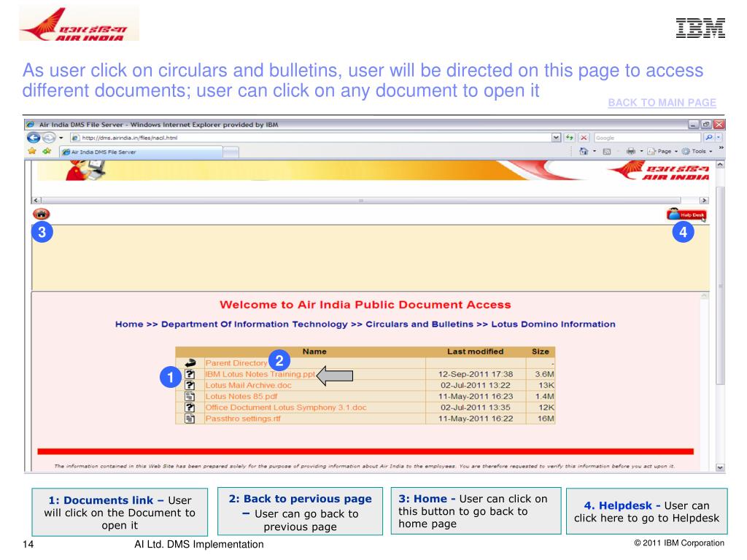Viewport: 747px width, 560px height.
Task: Open the recent pages dropdown beside Forward
Action: pyautogui.click(x=61, y=138)
